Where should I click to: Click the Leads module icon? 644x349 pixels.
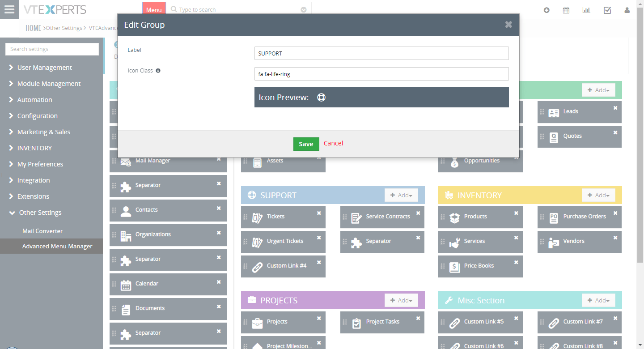pyautogui.click(x=553, y=112)
